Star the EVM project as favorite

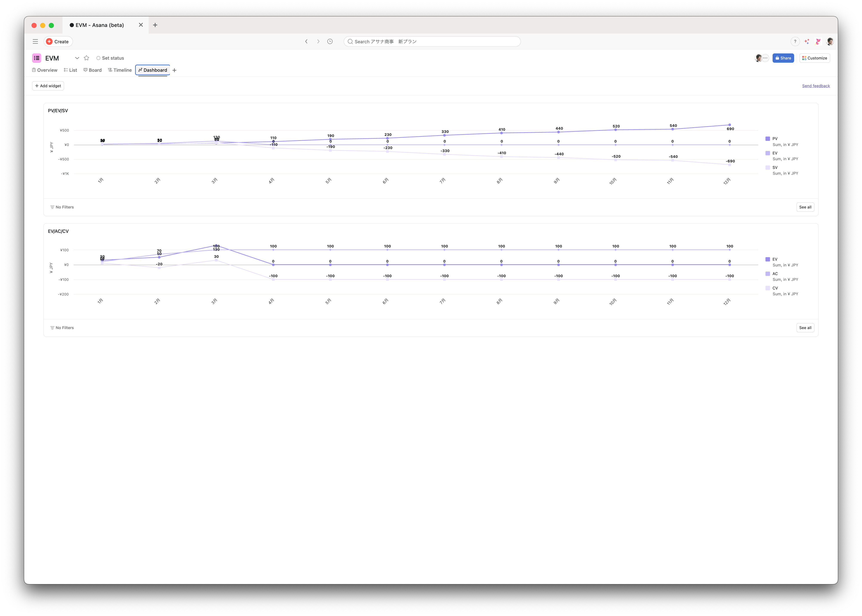[x=86, y=58]
